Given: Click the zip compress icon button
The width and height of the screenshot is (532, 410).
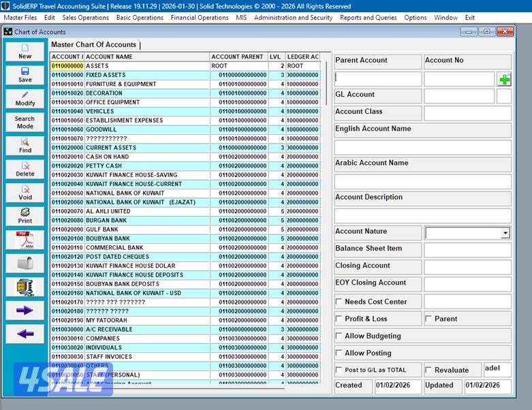Looking at the screenshot, I should pos(25,287).
